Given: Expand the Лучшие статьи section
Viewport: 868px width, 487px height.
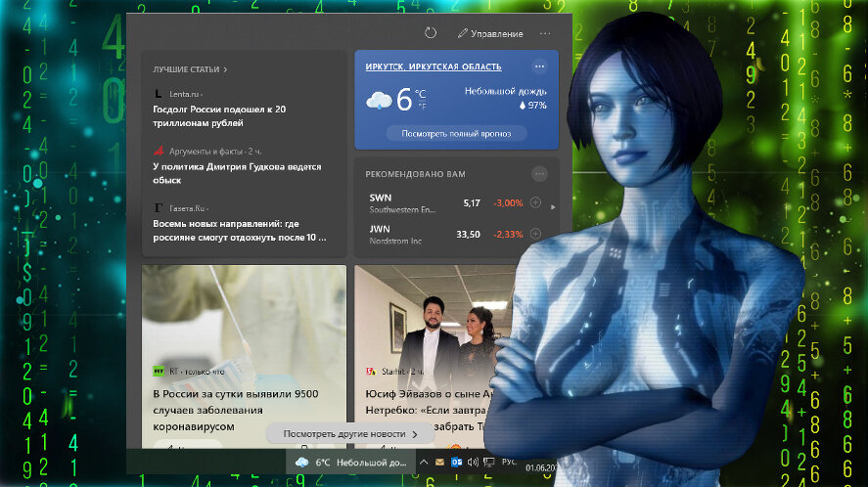Looking at the screenshot, I should pos(190,69).
